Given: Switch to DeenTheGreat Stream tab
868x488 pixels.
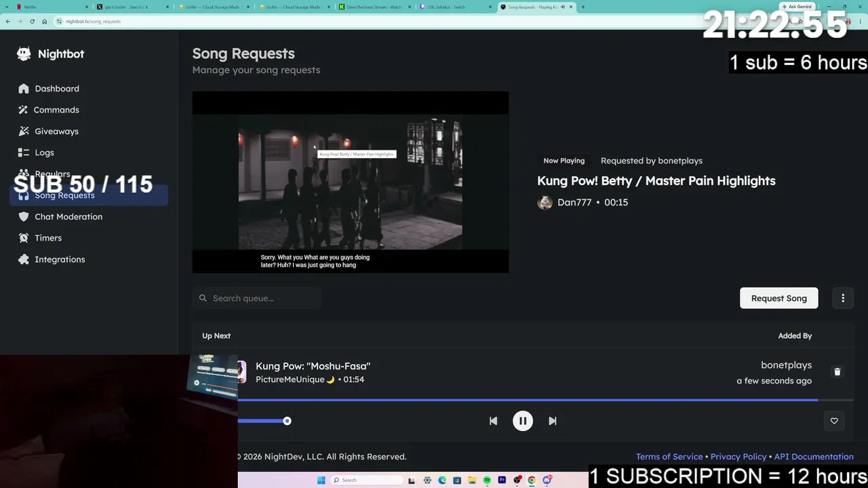Looking at the screenshot, I should point(374,7).
